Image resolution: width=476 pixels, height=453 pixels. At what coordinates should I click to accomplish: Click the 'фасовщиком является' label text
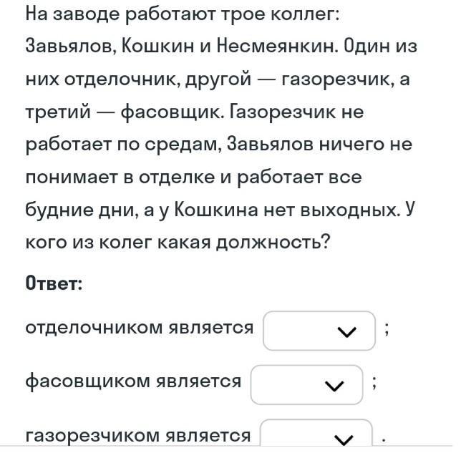click(x=133, y=381)
